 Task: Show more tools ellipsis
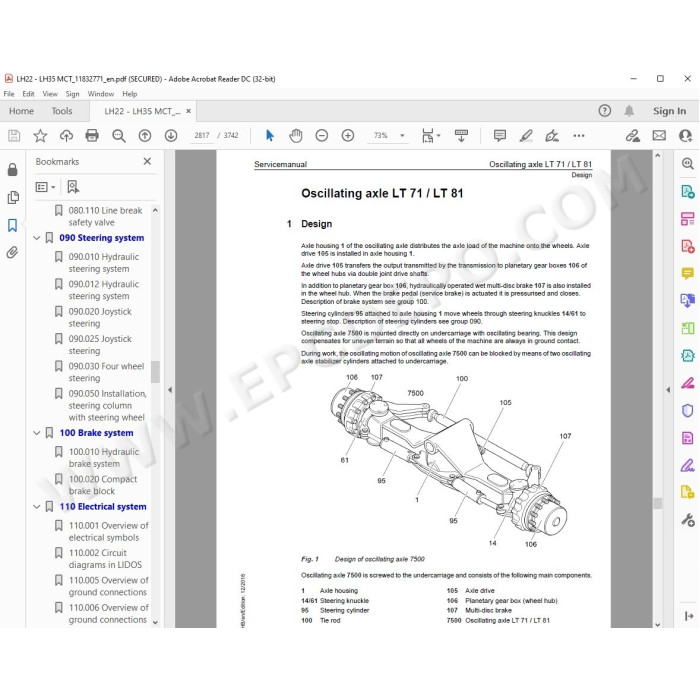[579, 135]
